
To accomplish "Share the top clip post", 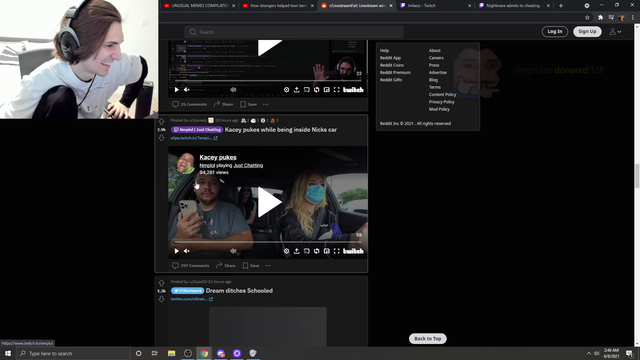I will pyautogui.click(x=223, y=104).
